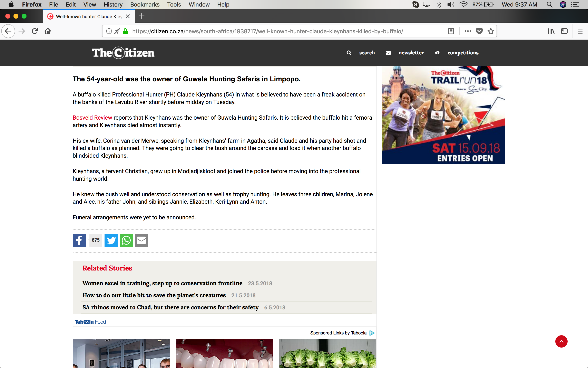Open the Bookmarks menu
This screenshot has width=588, height=368.
[145, 4]
